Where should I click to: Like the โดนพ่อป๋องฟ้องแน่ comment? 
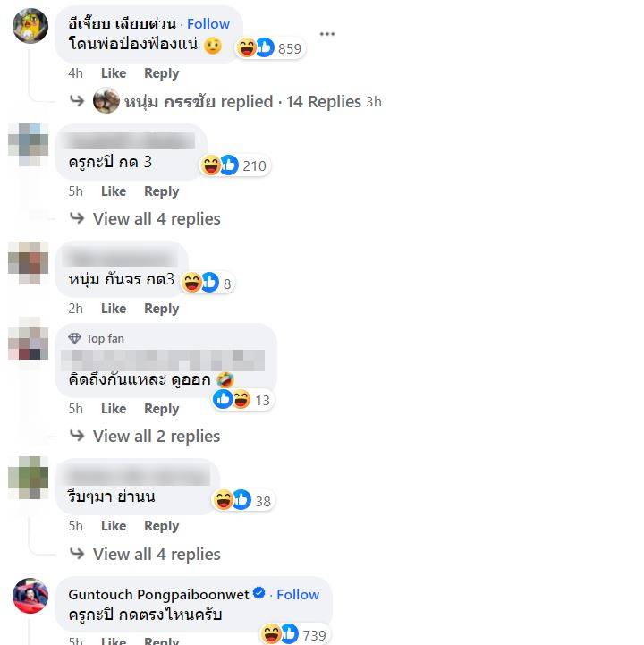pos(114,73)
